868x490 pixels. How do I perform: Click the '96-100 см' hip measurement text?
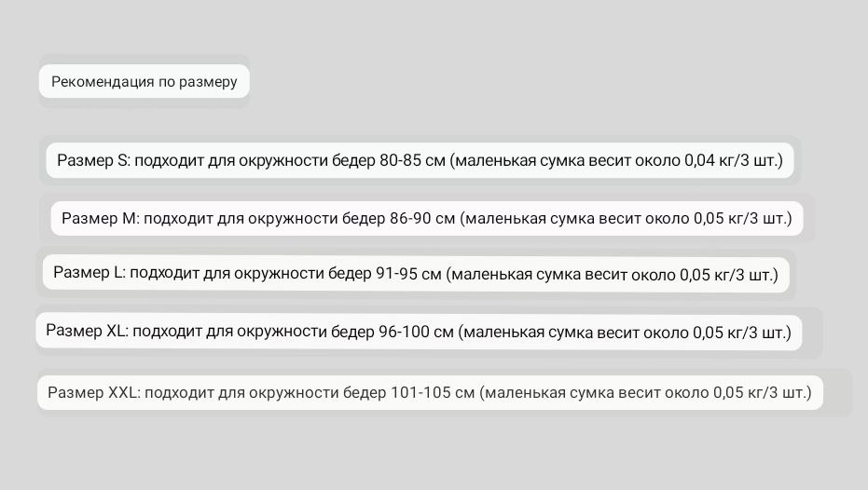(x=416, y=332)
